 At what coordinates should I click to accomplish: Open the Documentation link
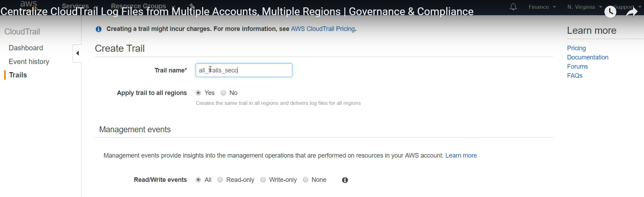click(588, 57)
